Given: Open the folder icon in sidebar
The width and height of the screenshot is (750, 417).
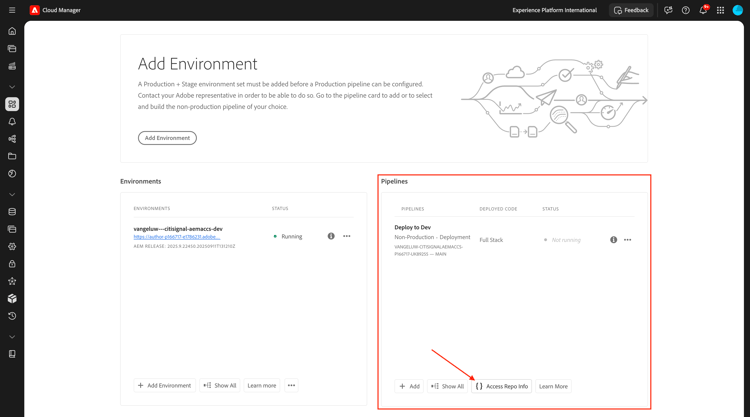Looking at the screenshot, I should tap(12, 156).
